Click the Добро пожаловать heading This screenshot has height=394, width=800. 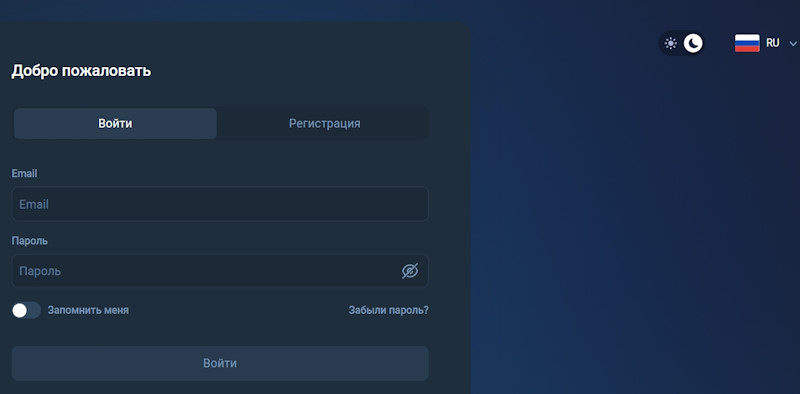click(81, 71)
